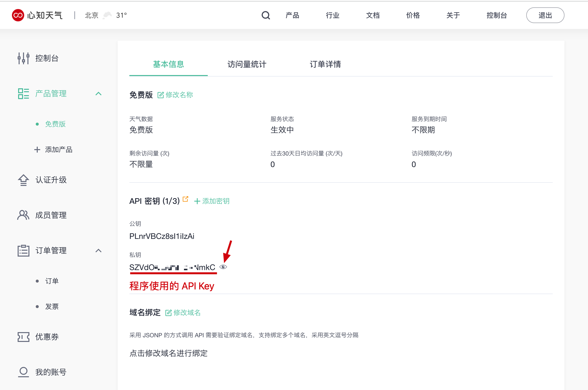Click the 订单管理 clipboard icon
This screenshot has height=390, width=588.
click(23, 250)
